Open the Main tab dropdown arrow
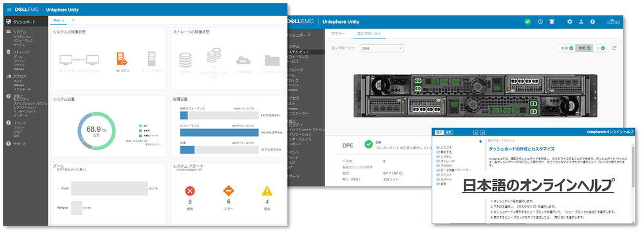This screenshot has width=644, height=234. click(x=63, y=20)
